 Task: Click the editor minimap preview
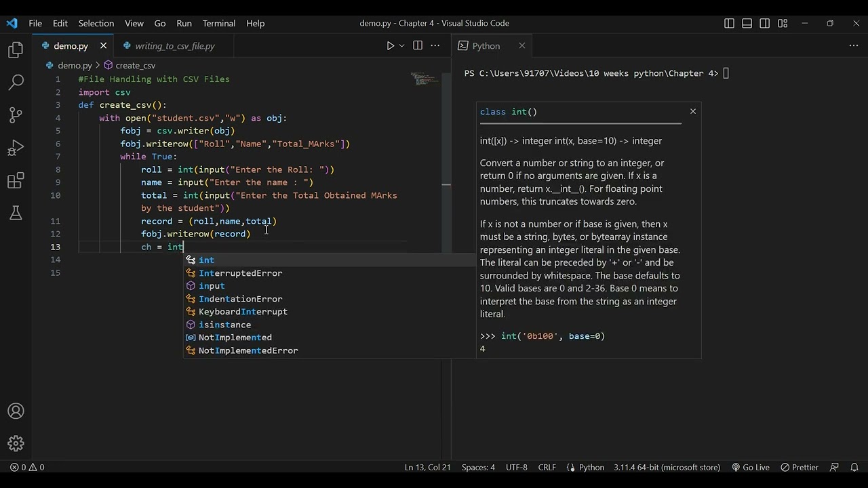425,79
